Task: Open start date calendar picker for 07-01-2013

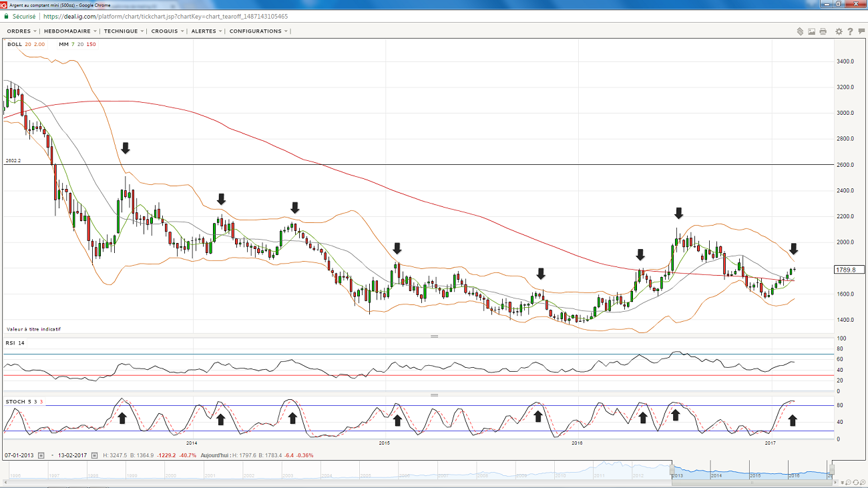Action: tap(41, 455)
